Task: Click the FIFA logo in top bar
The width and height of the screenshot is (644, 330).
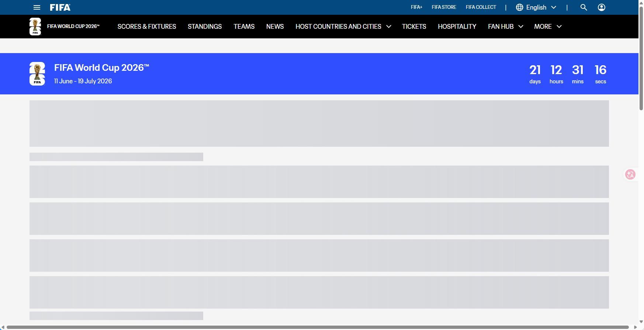Action: coord(60,7)
